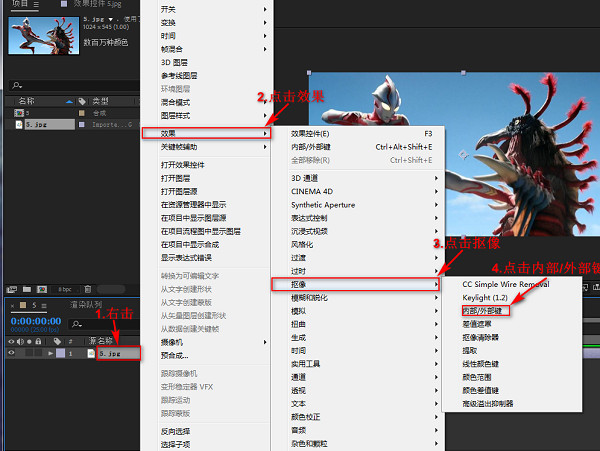Click the 5.jpg file icon in project list
Image resolution: width=600 pixels, height=451 pixels.
(19, 124)
